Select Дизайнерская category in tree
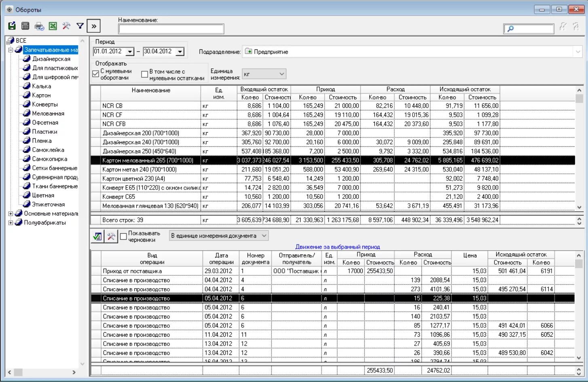 point(51,59)
